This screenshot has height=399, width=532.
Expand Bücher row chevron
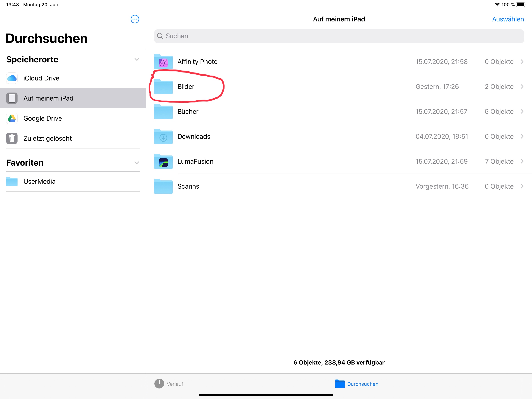[522, 111]
